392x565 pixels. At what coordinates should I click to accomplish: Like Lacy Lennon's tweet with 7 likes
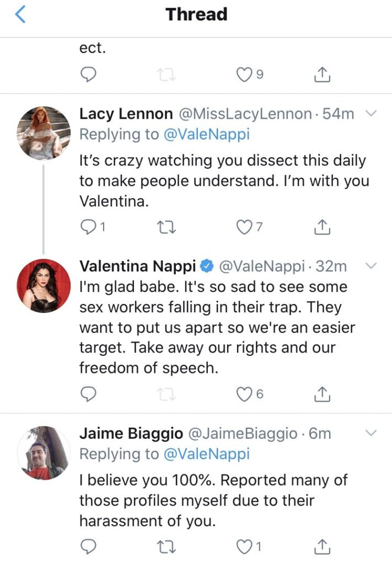point(244,226)
